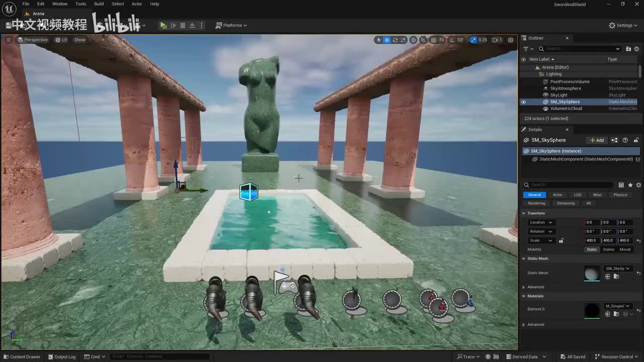The width and height of the screenshot is (644, 362).
Task: Close the Outliner tab
Action: (567, 38)
